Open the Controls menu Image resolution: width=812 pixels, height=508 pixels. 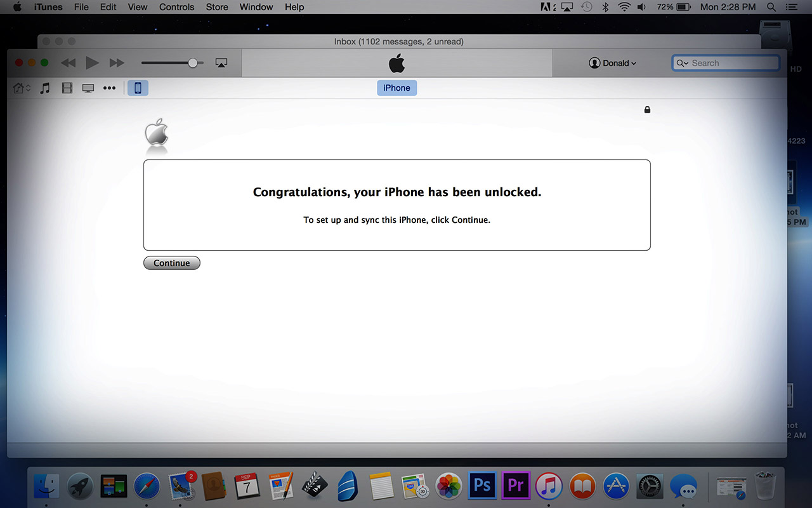coord(176,7)
